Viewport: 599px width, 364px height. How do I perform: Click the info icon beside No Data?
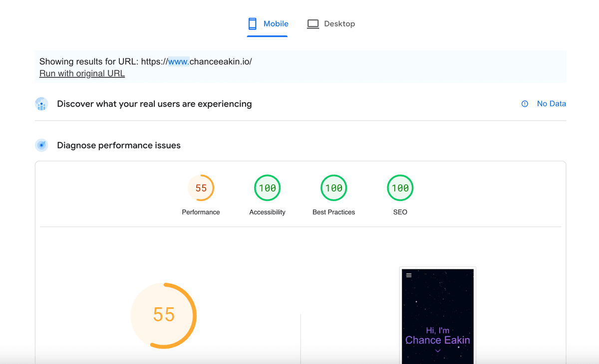click(x=525, y=104)
